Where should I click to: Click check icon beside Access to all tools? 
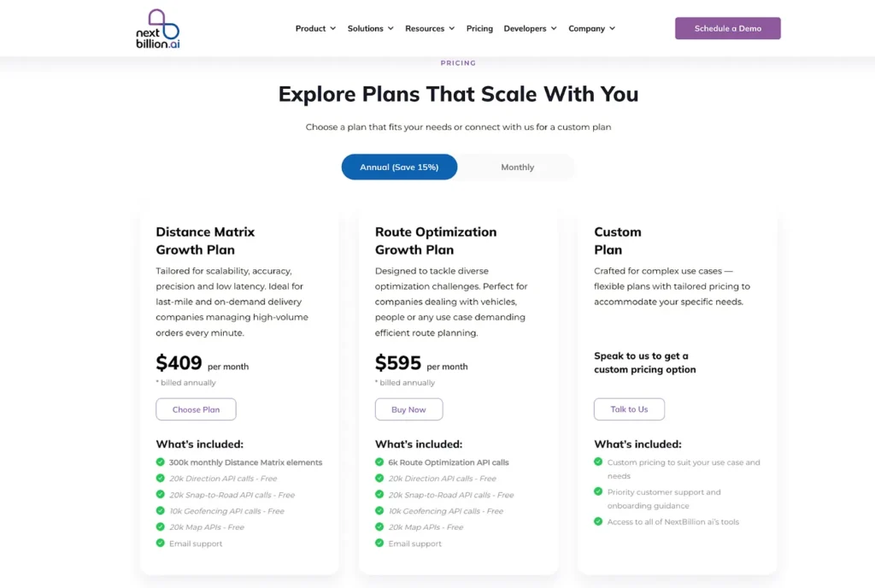tap(598, 521)
